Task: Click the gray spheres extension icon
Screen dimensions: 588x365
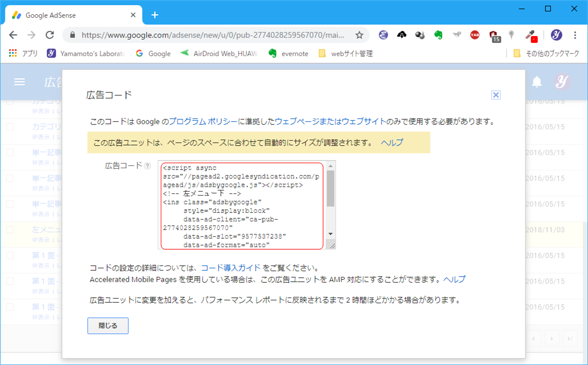Action: point(420,35)
